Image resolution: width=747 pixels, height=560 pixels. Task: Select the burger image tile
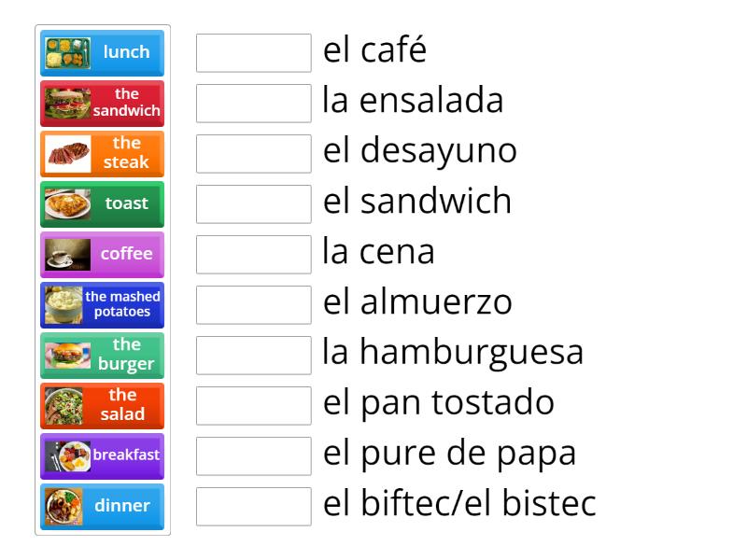(x=102, y=355)
